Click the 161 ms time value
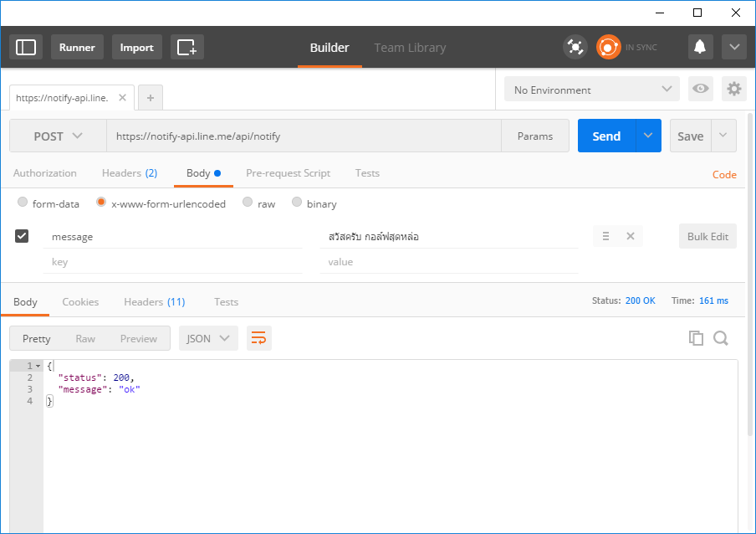The width and height of the screenshot is (756, 534). [x=713, y=300]
